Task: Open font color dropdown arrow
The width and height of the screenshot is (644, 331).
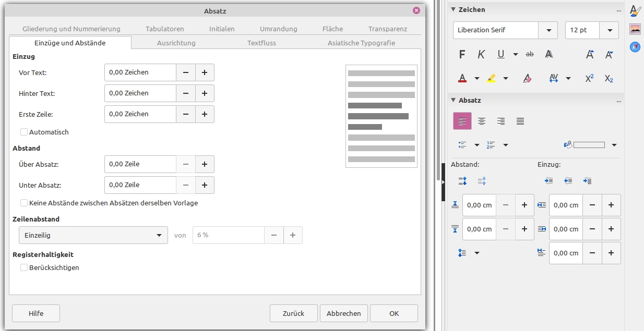Action: (476, 78)
